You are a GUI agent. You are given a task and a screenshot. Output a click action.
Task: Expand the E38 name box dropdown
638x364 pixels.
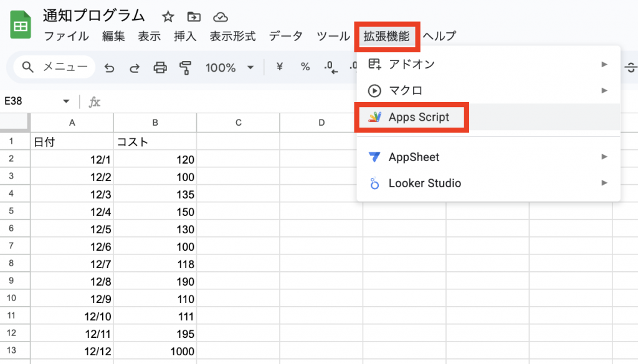click(x=66, y=101)
